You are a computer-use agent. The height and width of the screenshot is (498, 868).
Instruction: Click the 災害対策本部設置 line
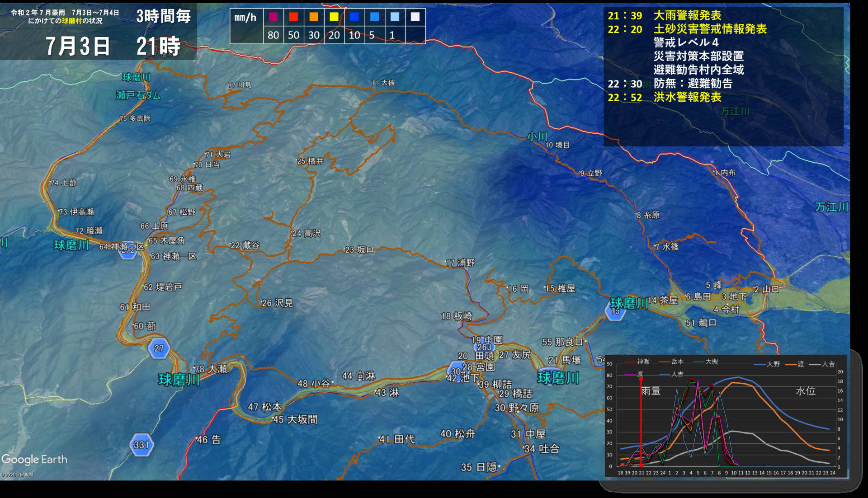click(698, 56)
